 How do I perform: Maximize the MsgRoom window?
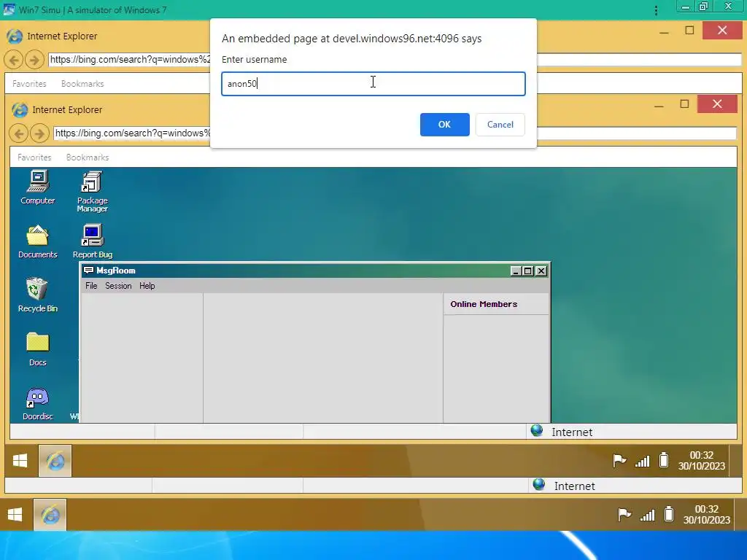point(528,271)
